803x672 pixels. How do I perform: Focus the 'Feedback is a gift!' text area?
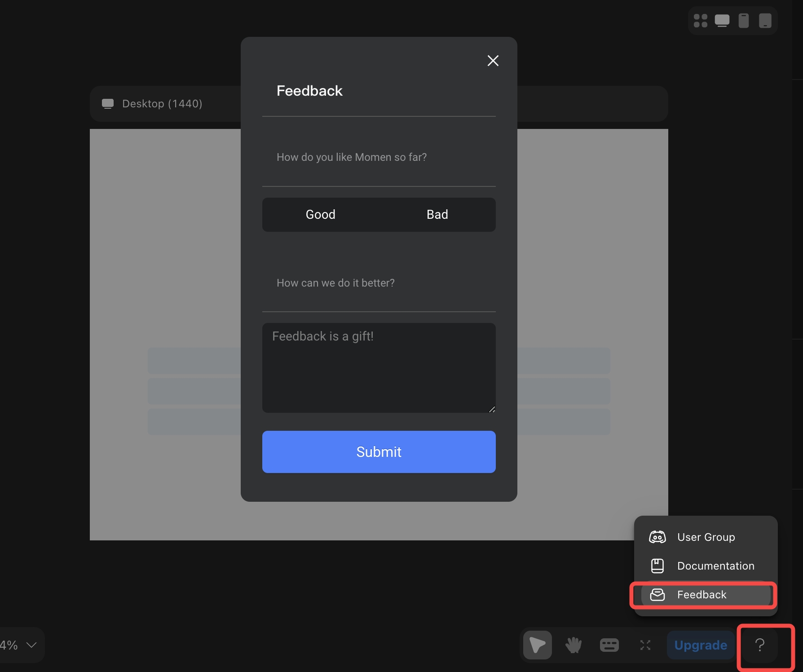point(379,368)
